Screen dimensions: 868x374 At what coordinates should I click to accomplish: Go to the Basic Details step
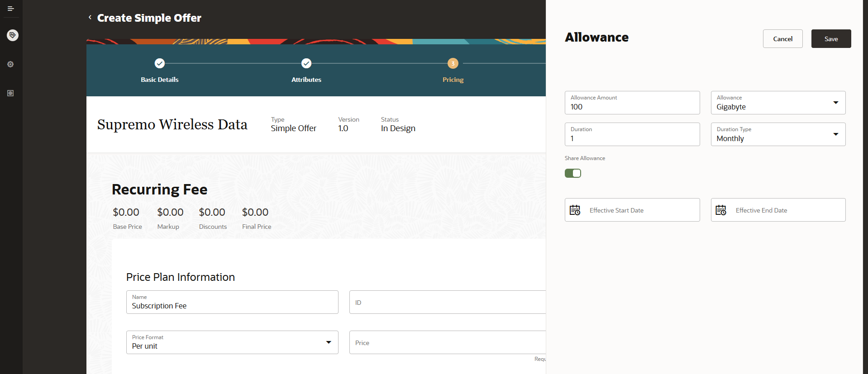160,80
